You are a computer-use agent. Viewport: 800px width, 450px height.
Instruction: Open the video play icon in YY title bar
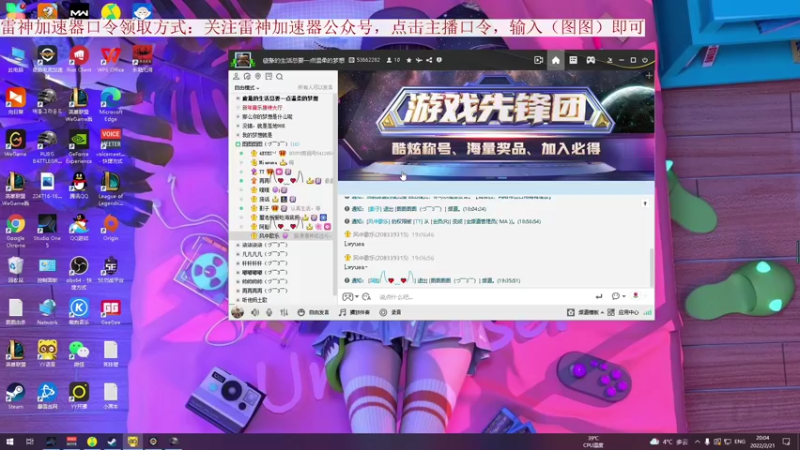(538, 60)
